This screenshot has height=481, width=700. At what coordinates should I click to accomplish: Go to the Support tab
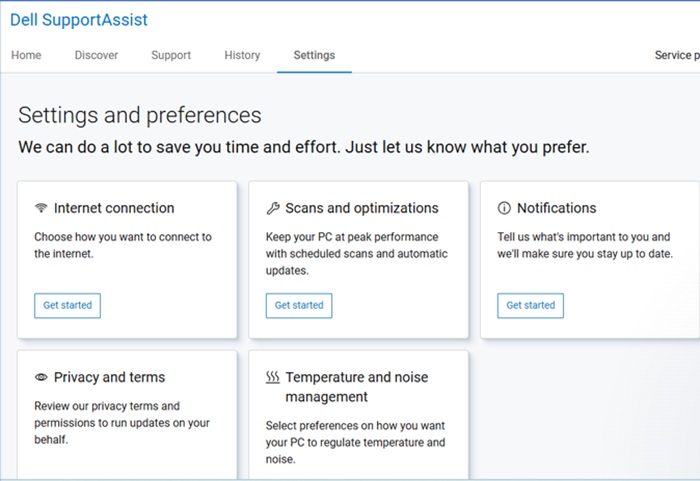[171, 55]
